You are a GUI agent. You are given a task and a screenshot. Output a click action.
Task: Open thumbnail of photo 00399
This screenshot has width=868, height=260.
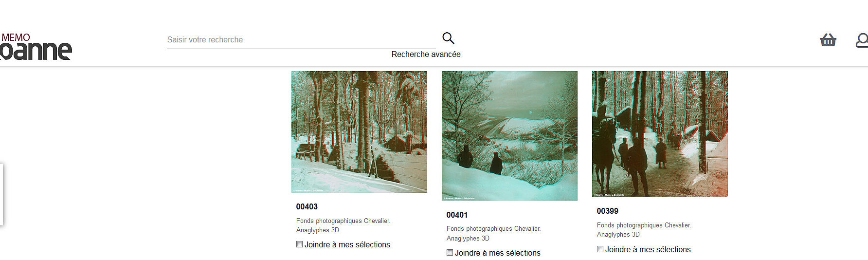(660, 134)
